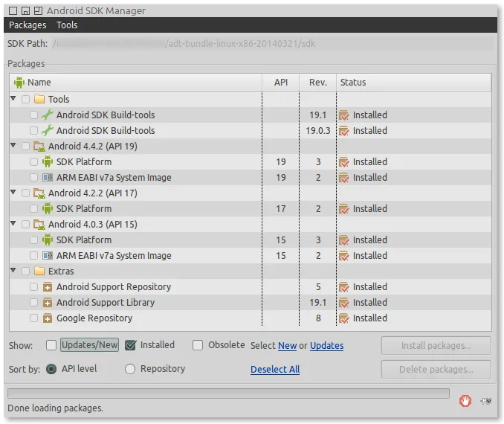
Task: Click package icon of Google Repository
Action: (48, 318)
